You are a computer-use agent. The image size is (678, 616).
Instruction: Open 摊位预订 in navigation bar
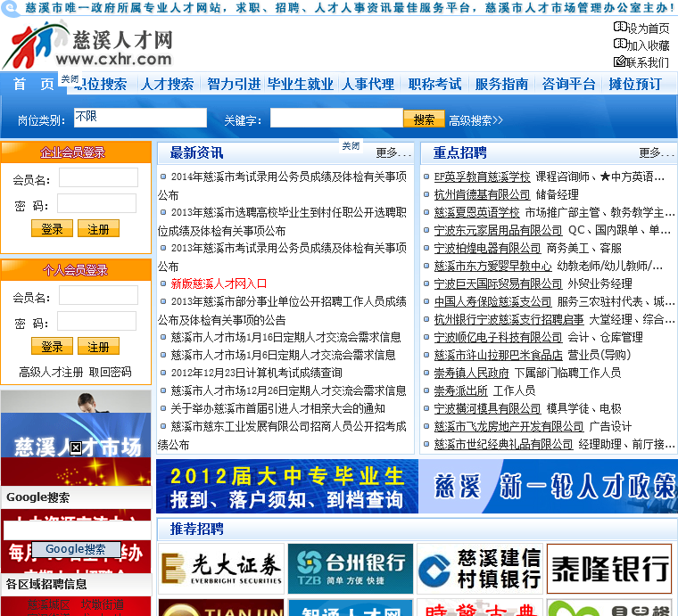pos(635,84)
